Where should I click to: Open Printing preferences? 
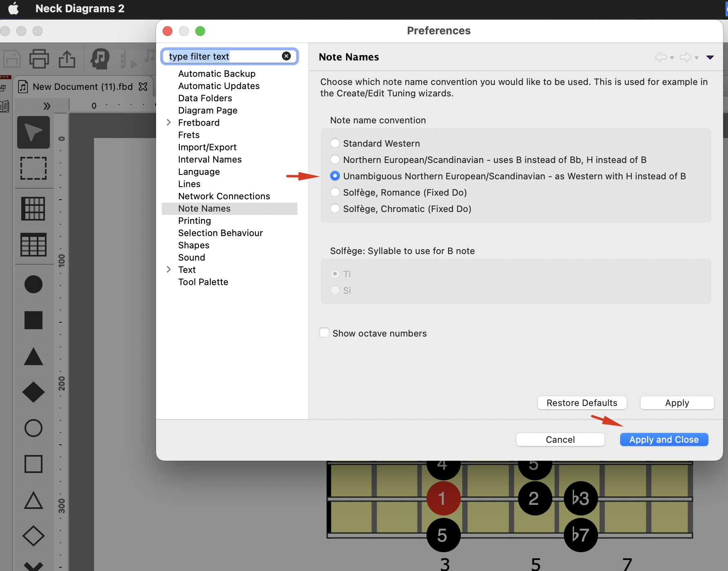click(194, 221)
